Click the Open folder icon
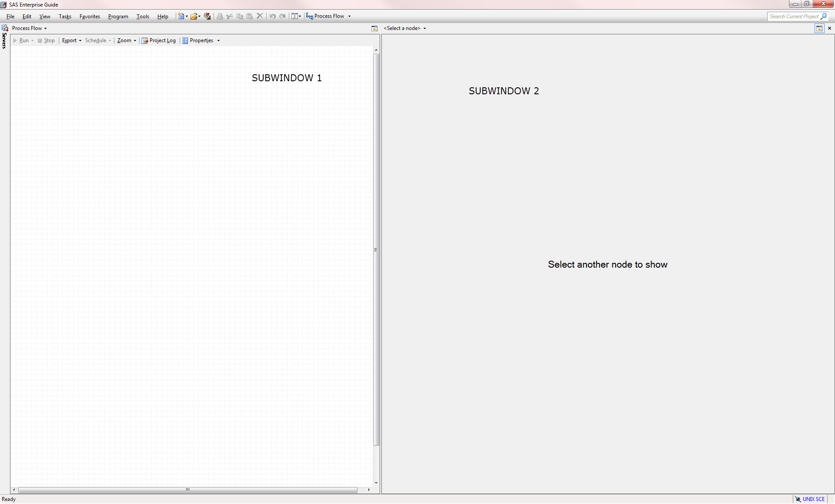This screenshot has width=835, height=504. (194, 16)
